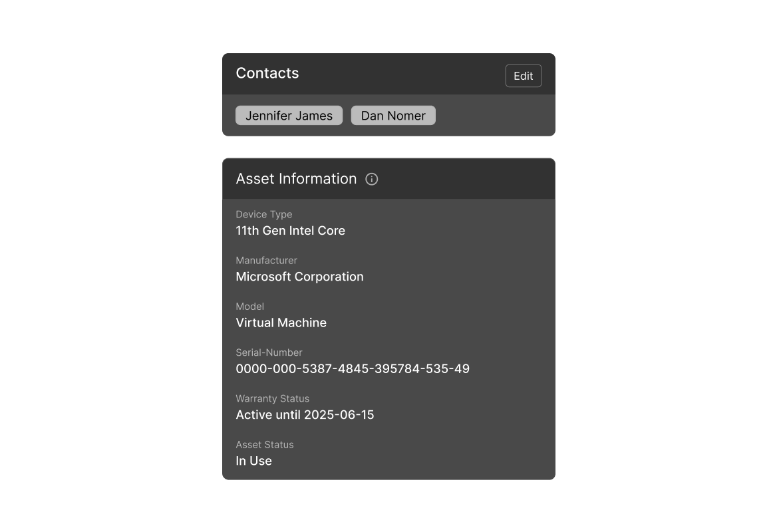Image resolution: width=777 pixels, height=532 pixels.
Task: Click the Asset Information heading
Action: pos(296,179)
